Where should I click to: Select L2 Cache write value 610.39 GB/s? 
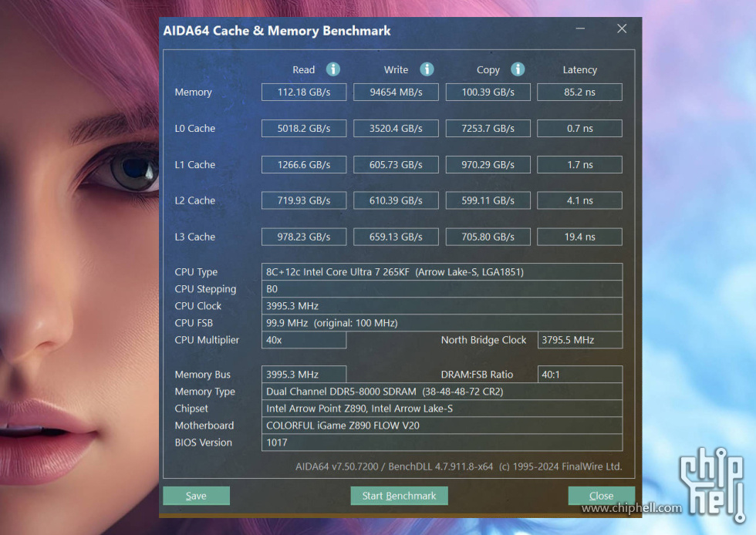pyautogui.click(x=396, y=200)
